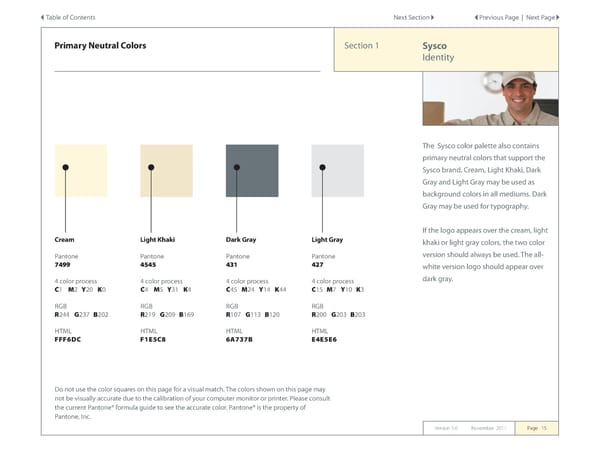600x463 pixels.
Task: Click the callout dot on the Cream swatch
Action: 65,166
